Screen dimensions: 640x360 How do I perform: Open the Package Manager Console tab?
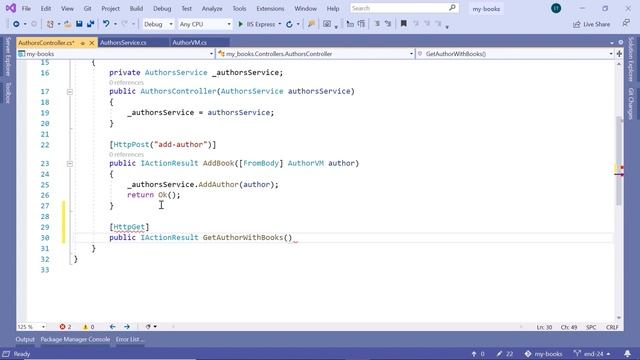click(x=75, y=339)
